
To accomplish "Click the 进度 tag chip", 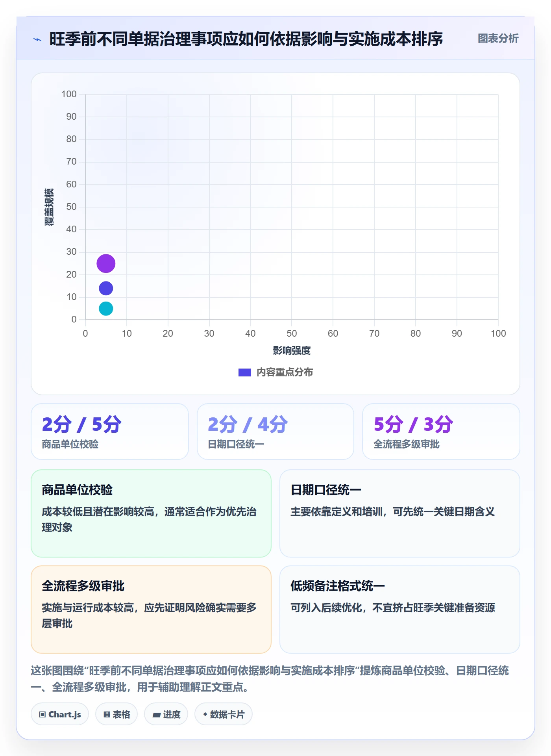I will [x=166, y=714].
